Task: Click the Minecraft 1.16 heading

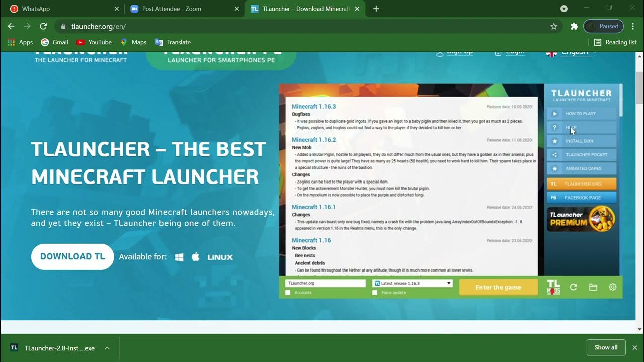Action: 311,240
